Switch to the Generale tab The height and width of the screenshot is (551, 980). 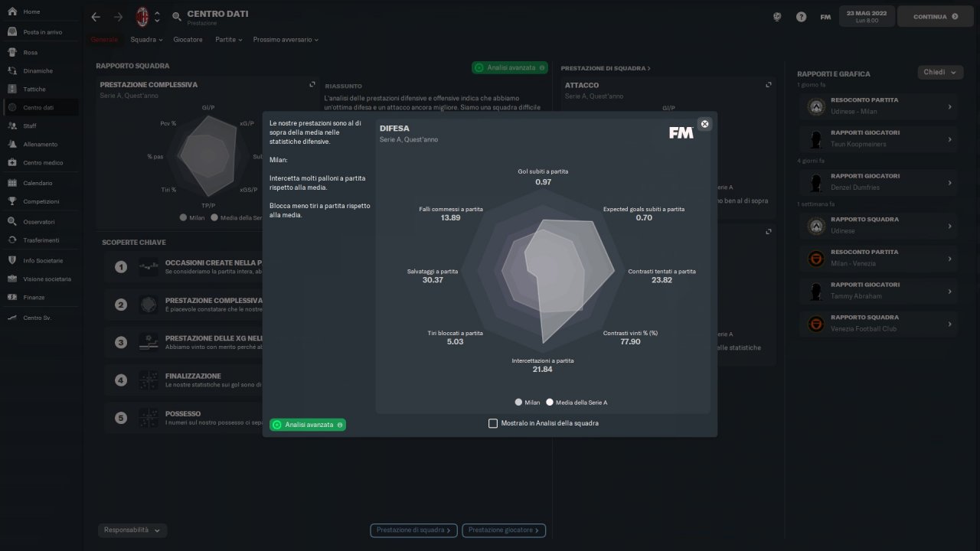104,39
